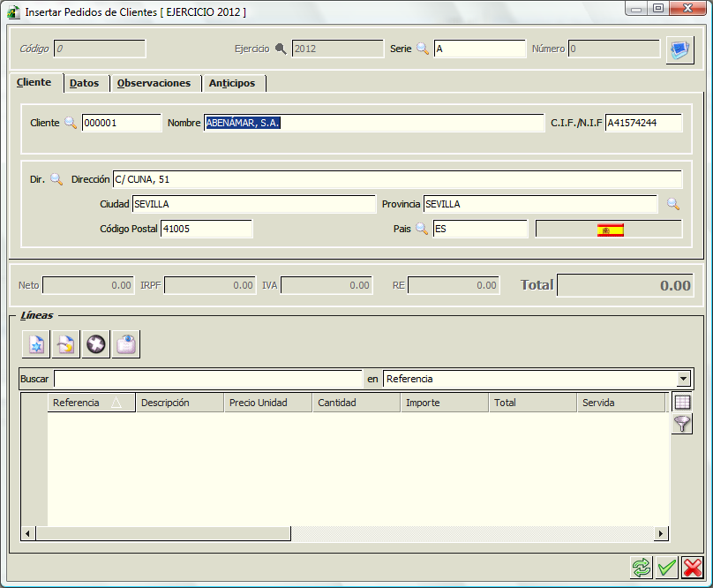Click the Total column header in grid
The image size is (713, 588).
533,403
